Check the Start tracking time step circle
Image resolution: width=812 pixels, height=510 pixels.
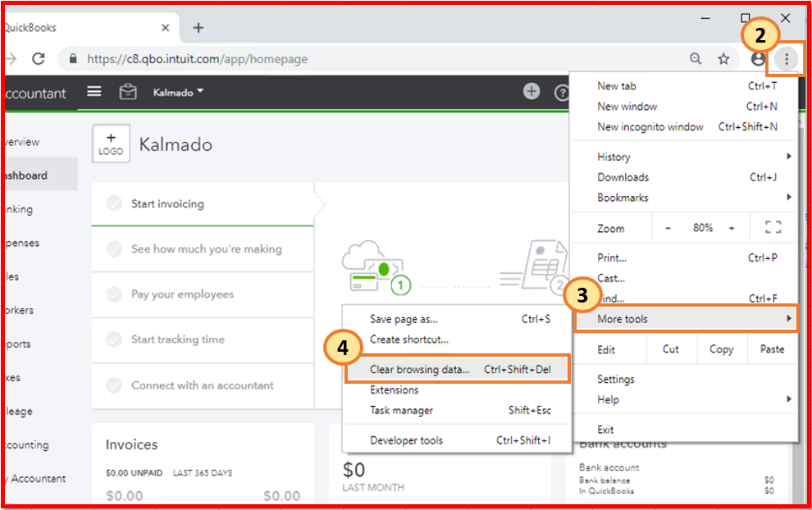pos(115,339)
